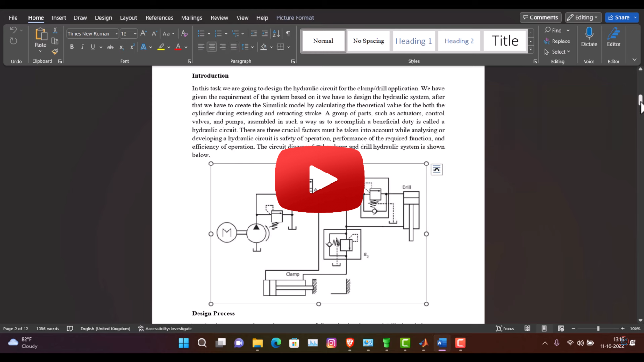Play the video overlay button
The width and height of the screenshot is (644, 362).
pos(320,180)
